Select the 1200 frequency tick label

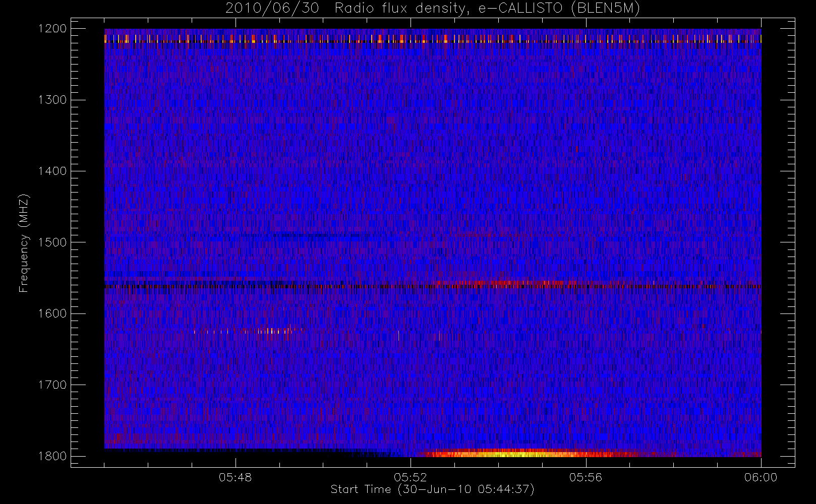(52, 29)
